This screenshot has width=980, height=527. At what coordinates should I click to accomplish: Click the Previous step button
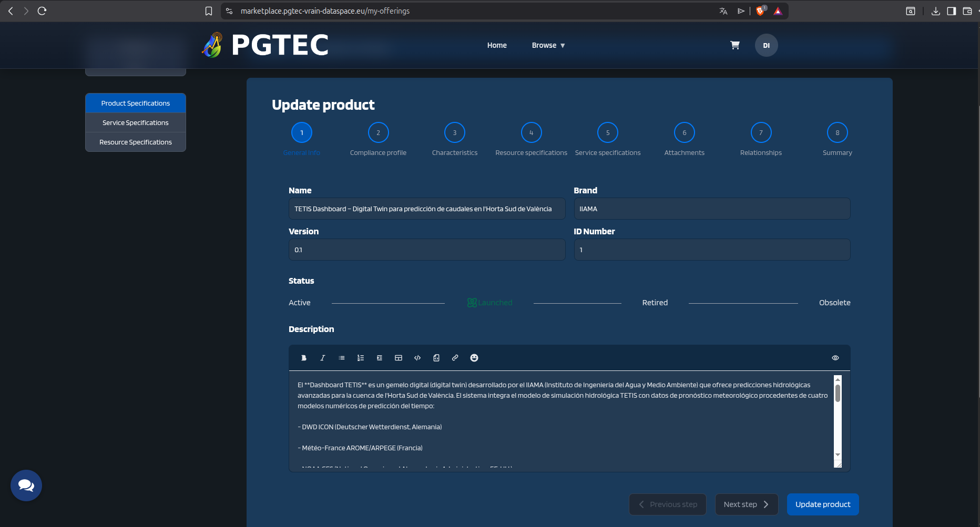pos(668,504)
